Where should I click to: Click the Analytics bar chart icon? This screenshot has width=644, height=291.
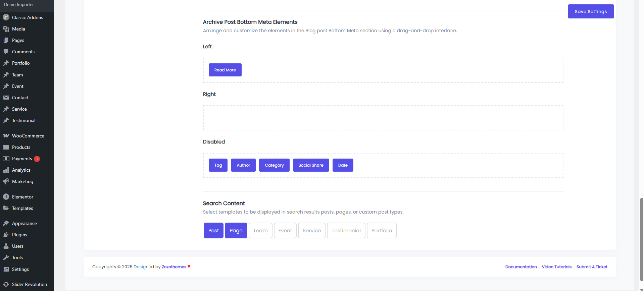(6, 170)
